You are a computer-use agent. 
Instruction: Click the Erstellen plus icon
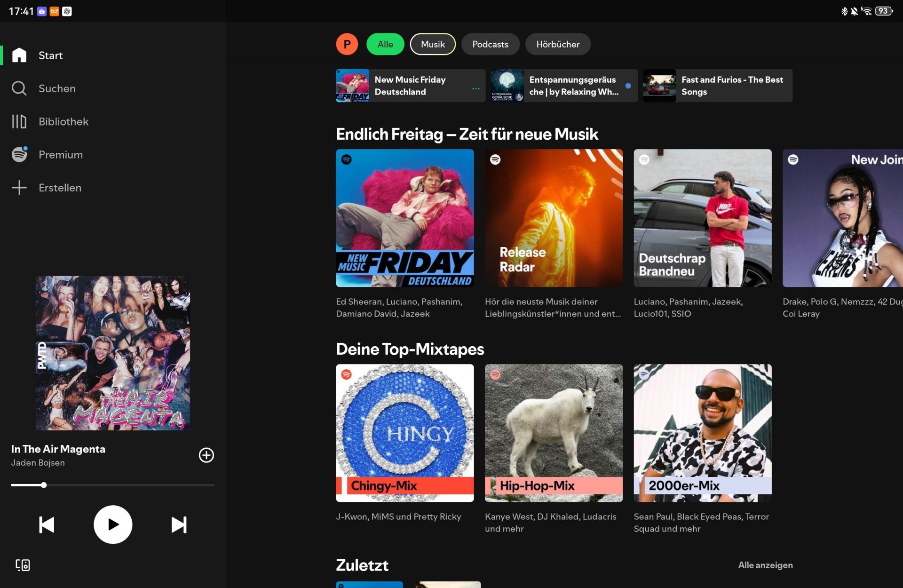19,187
